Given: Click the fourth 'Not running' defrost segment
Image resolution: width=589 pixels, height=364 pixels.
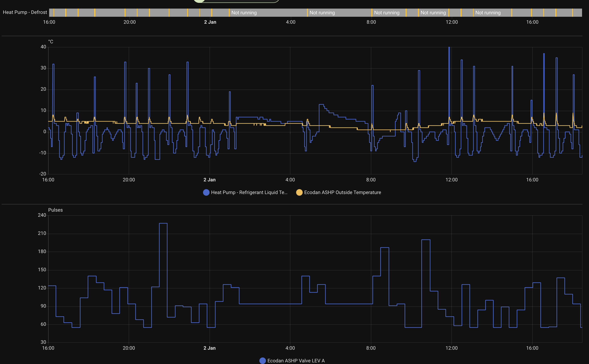Looking at the screenshot, I should (433, 12).
